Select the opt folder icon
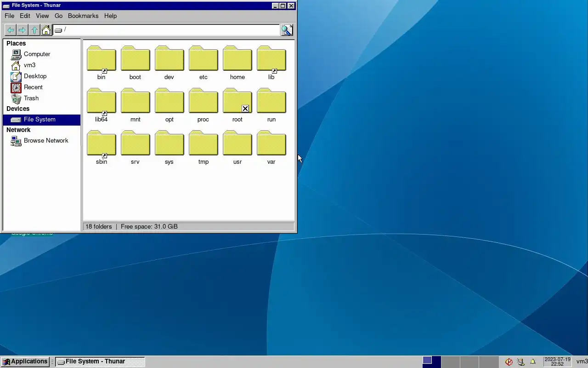The height and width of the screenshot is (368, 588). click(x=170, y=101)
